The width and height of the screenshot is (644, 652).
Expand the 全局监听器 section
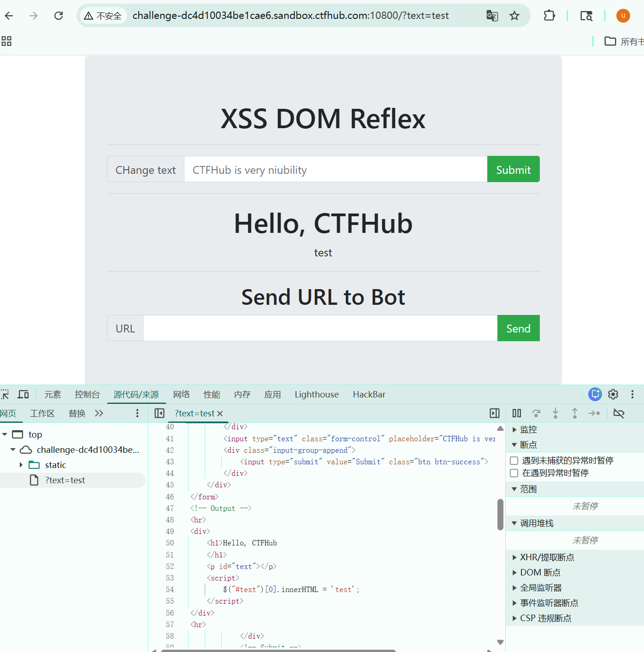click(x=514, y=588)
